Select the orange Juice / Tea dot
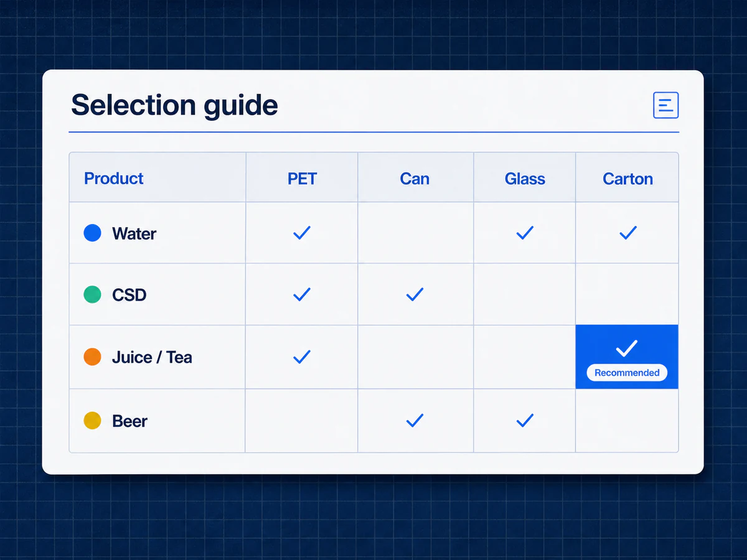The width and height of the screenshot is (747, 560). pos(92,357)
